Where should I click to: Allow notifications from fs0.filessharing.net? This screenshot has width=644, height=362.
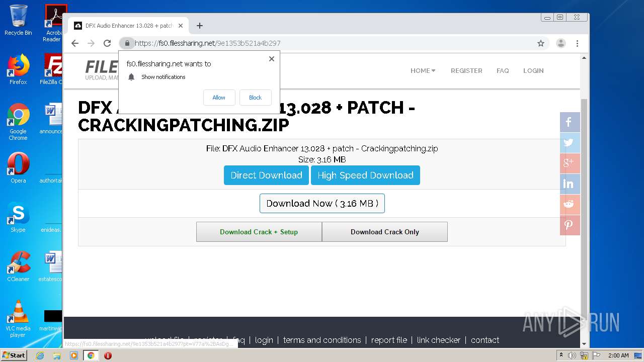pyautogui.click(x=219, y=98)
